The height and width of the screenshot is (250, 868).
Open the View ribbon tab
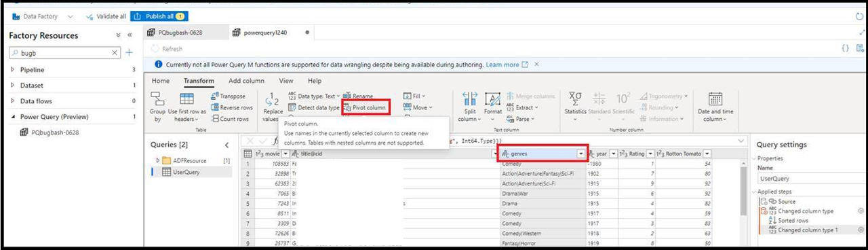[286, 81]
